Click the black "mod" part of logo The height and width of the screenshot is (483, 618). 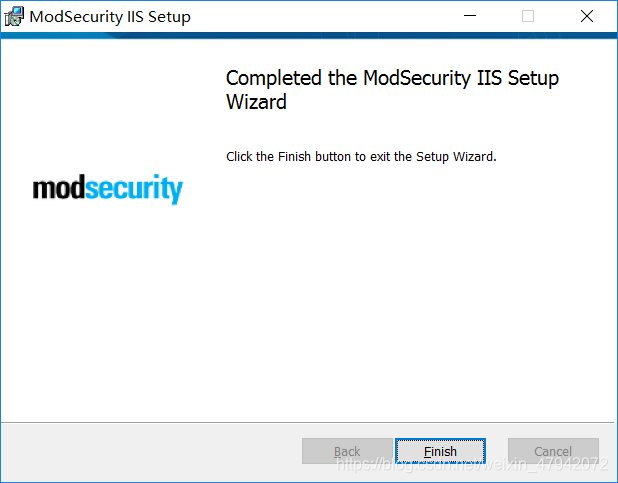[x=58, y=188]
